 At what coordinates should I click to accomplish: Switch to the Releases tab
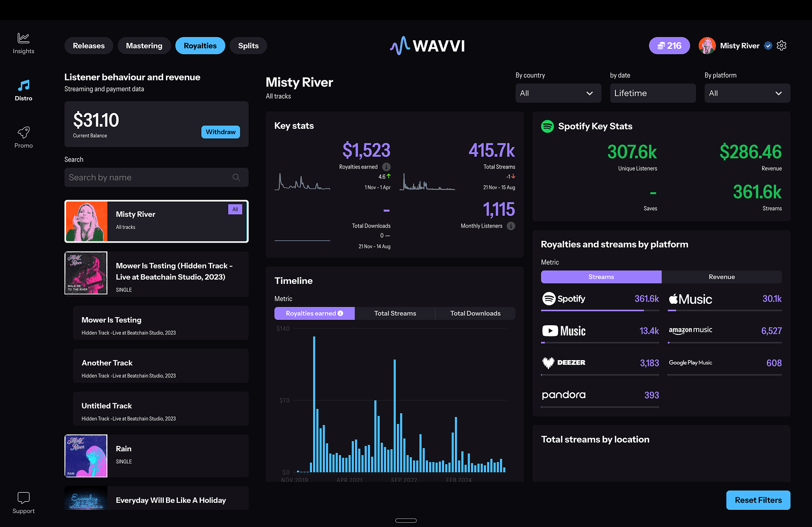pyautogui.click(x=89, y=46)
